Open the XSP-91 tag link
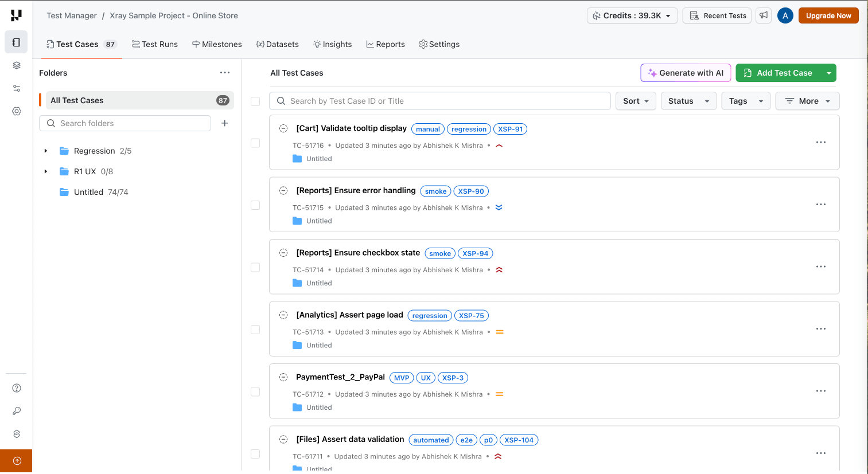This screenshot has height=474, width=868. [x=511, y=129]
